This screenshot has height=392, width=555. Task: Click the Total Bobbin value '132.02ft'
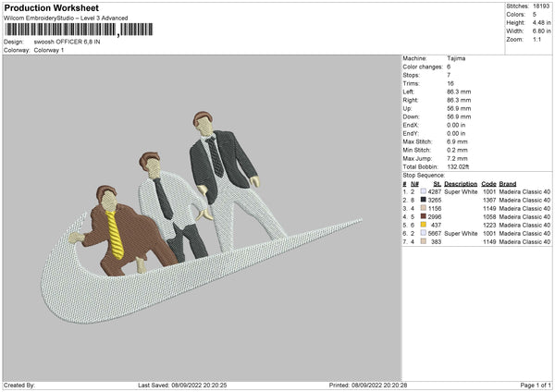point(458,166)
